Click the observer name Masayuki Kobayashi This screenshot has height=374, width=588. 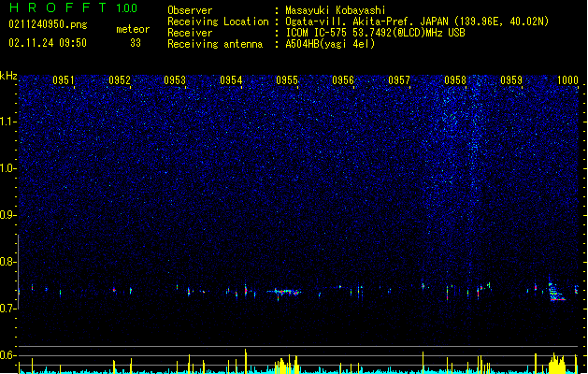[336, 10]
